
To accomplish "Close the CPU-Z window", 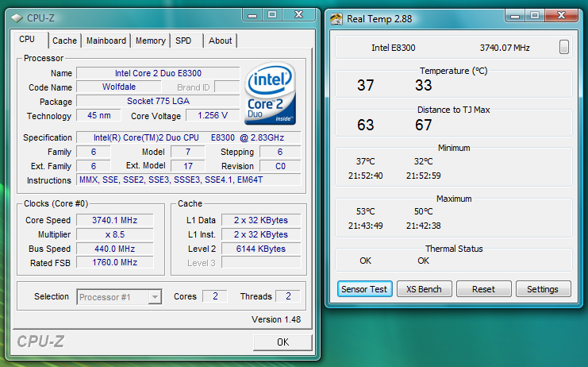I will [x=299, y=15].
